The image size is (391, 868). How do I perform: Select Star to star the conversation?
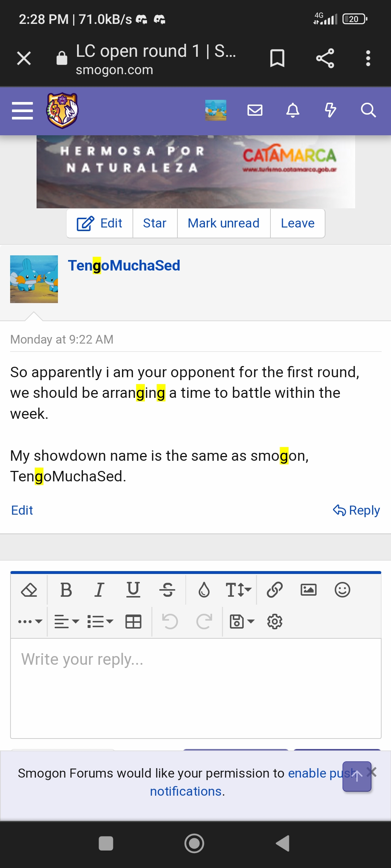tap(155, 223)
